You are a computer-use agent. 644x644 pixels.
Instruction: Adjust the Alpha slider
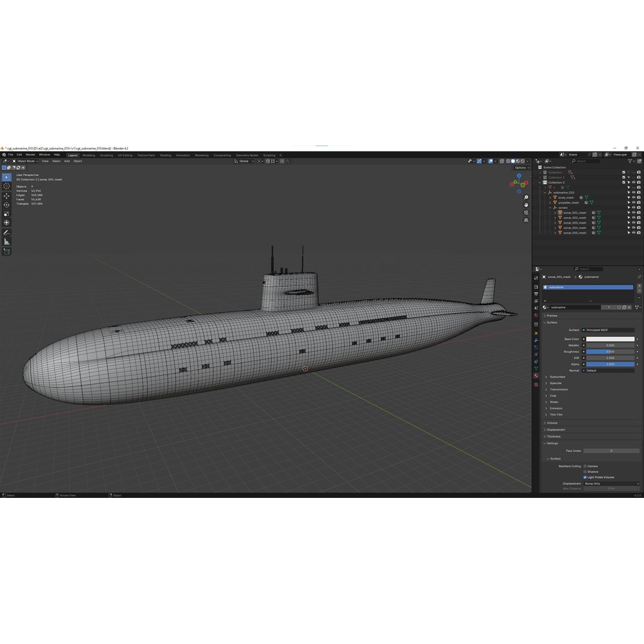[610, 364]
